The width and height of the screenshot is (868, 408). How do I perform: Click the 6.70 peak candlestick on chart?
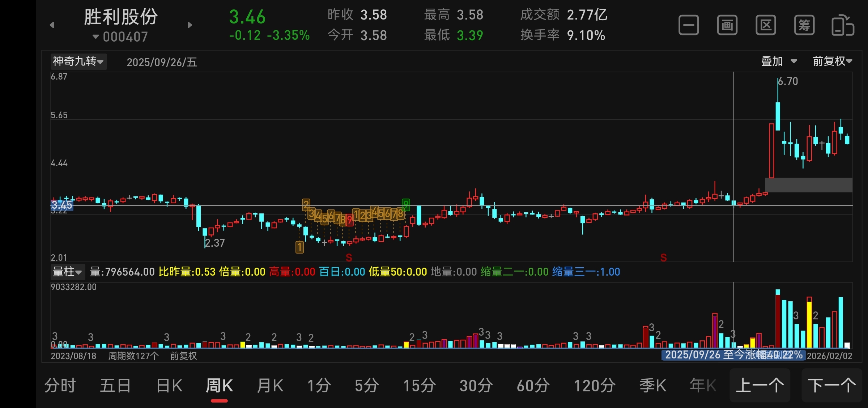click(x=778, y=116)
